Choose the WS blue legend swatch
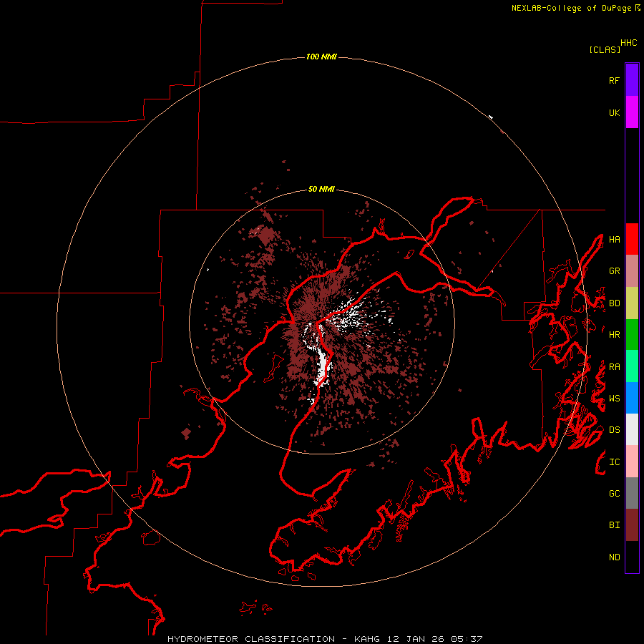Viewport: 644px width, 644px height. 632,398
